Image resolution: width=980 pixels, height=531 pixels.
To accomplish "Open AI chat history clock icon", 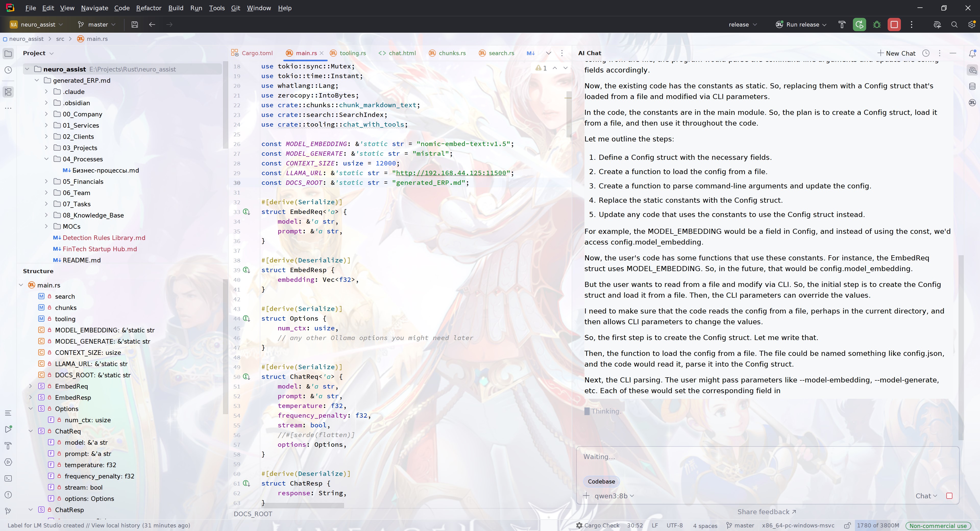I will [926, 53].
